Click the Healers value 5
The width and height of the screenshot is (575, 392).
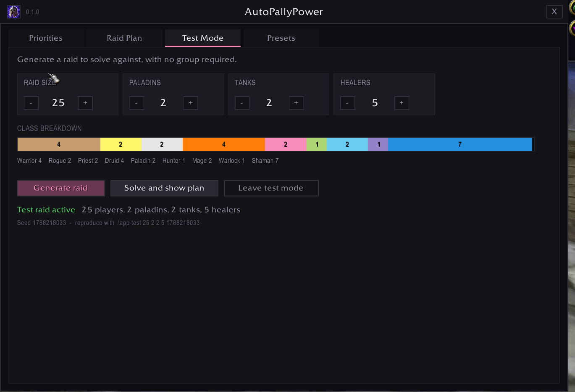coord(375,103)
